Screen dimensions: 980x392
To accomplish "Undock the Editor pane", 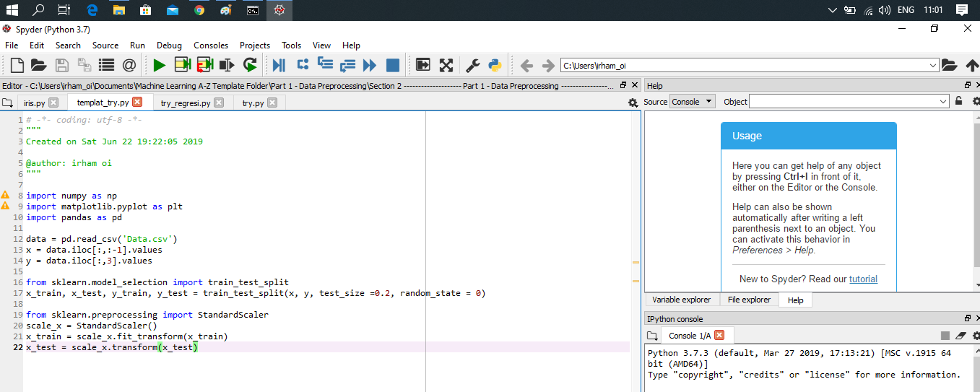I will tap(623, 85).
